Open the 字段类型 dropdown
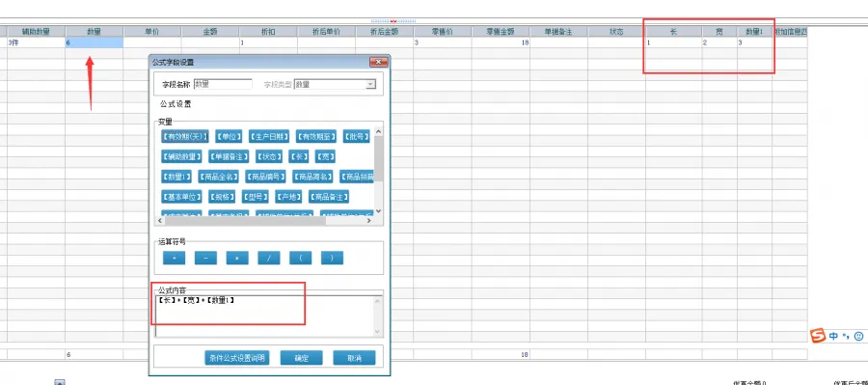Screen dimensions: 868x385 click(x=370, y=85)
